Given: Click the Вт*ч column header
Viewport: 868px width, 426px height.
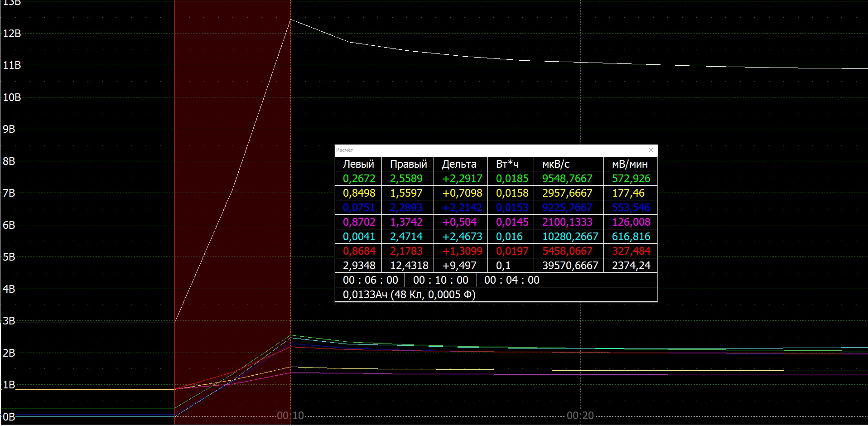Looking at the screenshot, I should 507,164.
